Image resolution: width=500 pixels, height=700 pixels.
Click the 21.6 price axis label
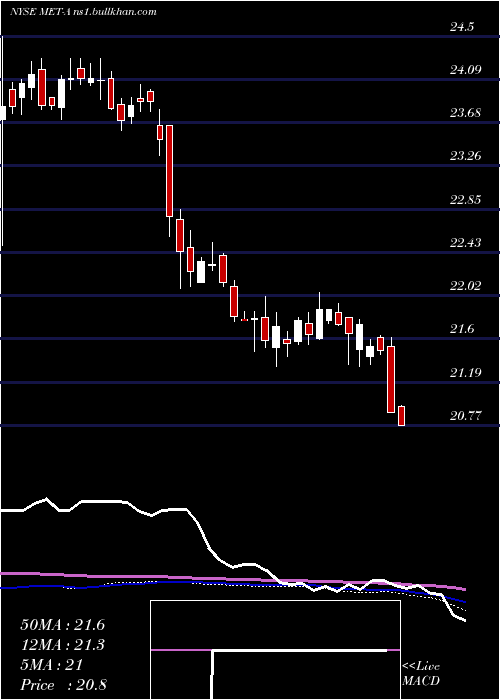[462, 329]
